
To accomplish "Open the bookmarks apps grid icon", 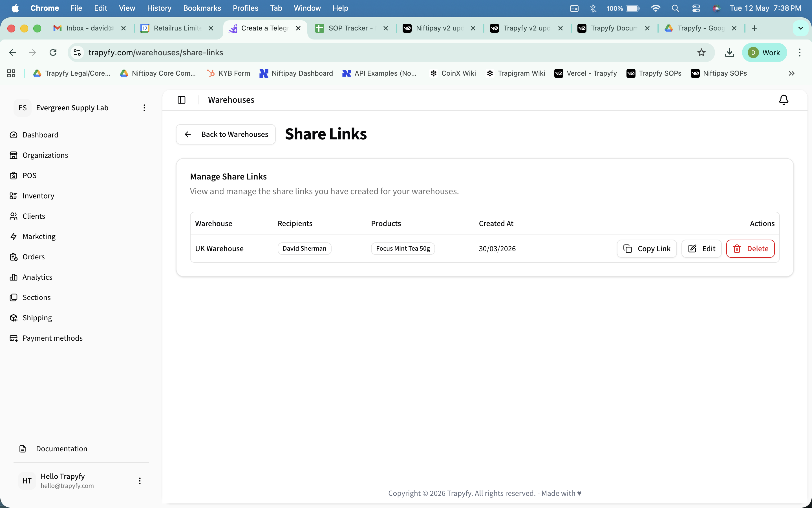I will [11, 73].
